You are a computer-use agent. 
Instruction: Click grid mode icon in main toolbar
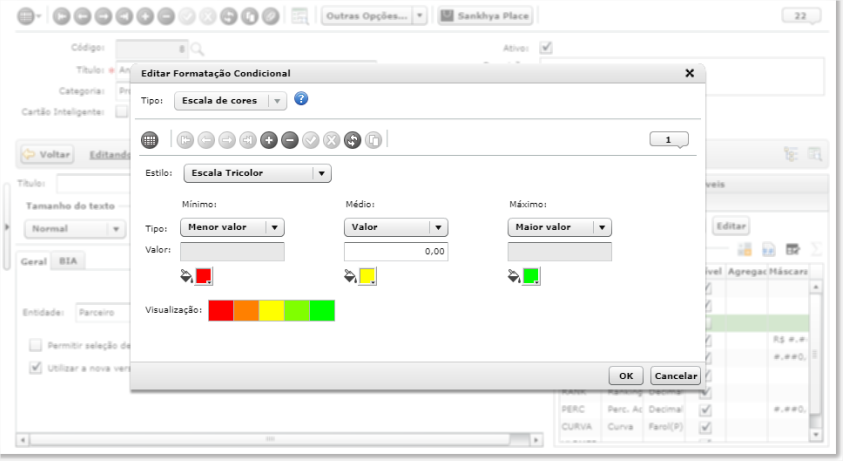click(x=26, y=16)
